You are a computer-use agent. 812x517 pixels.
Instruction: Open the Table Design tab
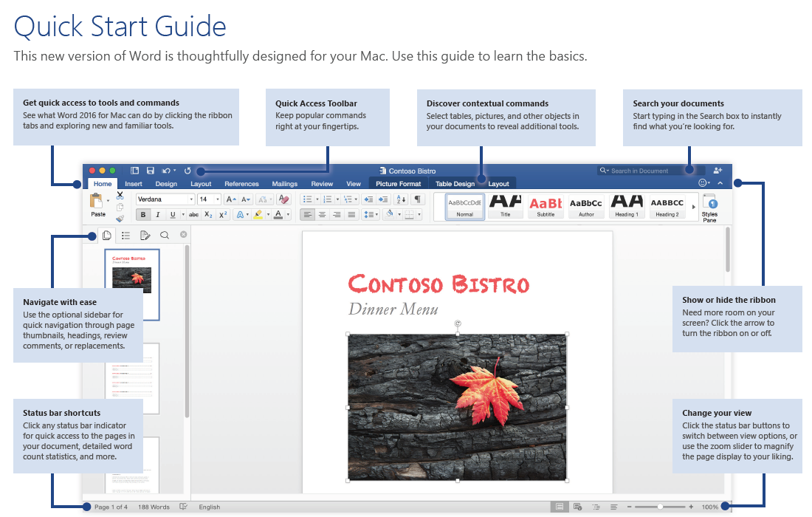455,184
